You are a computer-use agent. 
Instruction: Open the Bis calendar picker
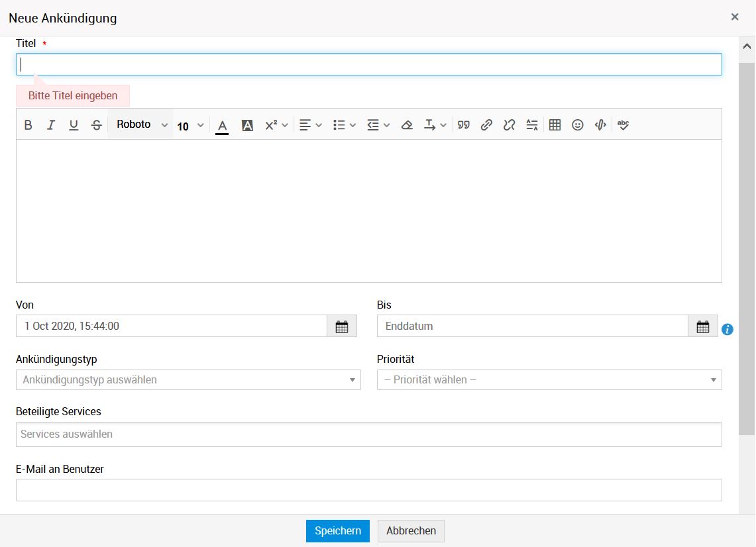(703, 326)
